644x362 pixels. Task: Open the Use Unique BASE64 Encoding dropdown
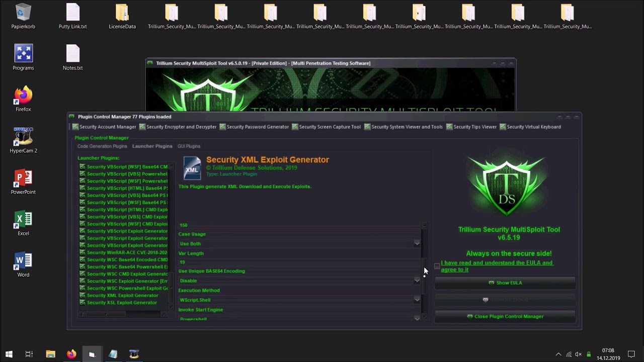click(x=417, y=281)
